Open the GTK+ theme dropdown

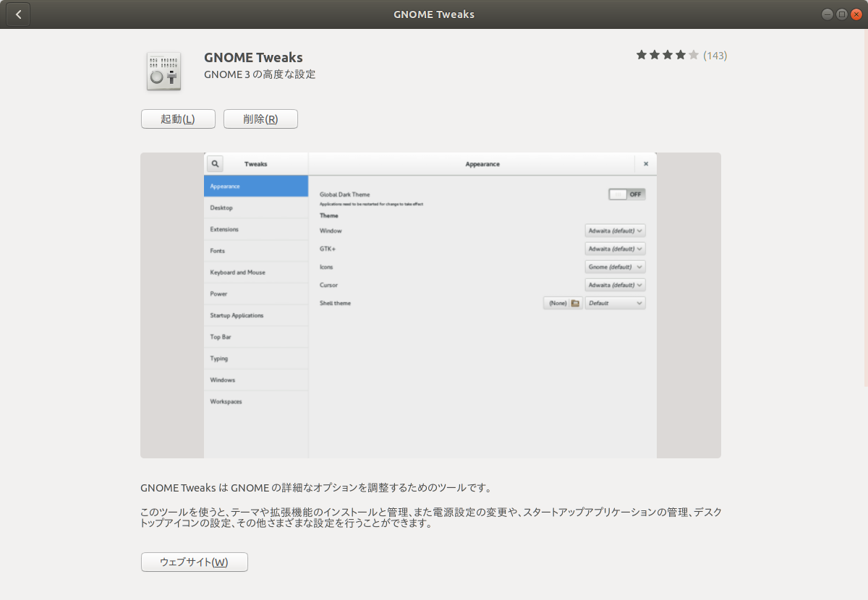pos(615,248)
